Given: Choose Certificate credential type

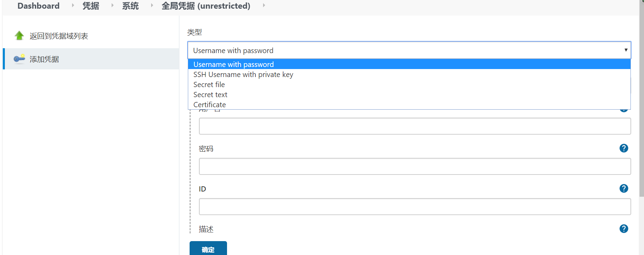Looking at the screenshot, I should pos(409,104).
